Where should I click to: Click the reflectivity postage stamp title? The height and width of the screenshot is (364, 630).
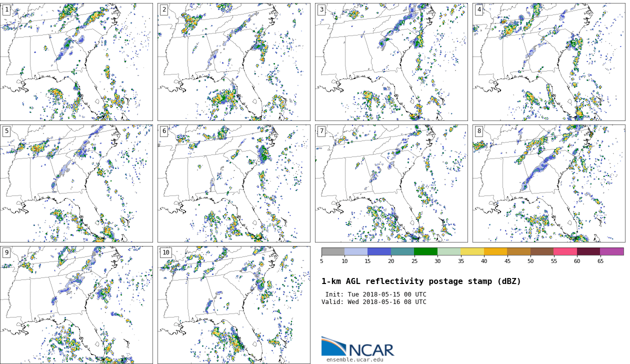pos(421,282)
